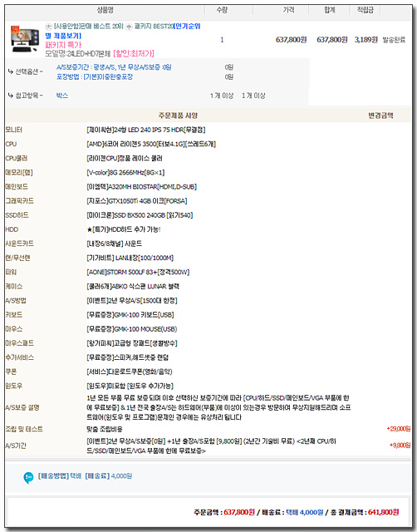Select the 스피커,헤드셋중 랜덤 extra service text
This screenshot has width=417, height=532.
point(128,358)
